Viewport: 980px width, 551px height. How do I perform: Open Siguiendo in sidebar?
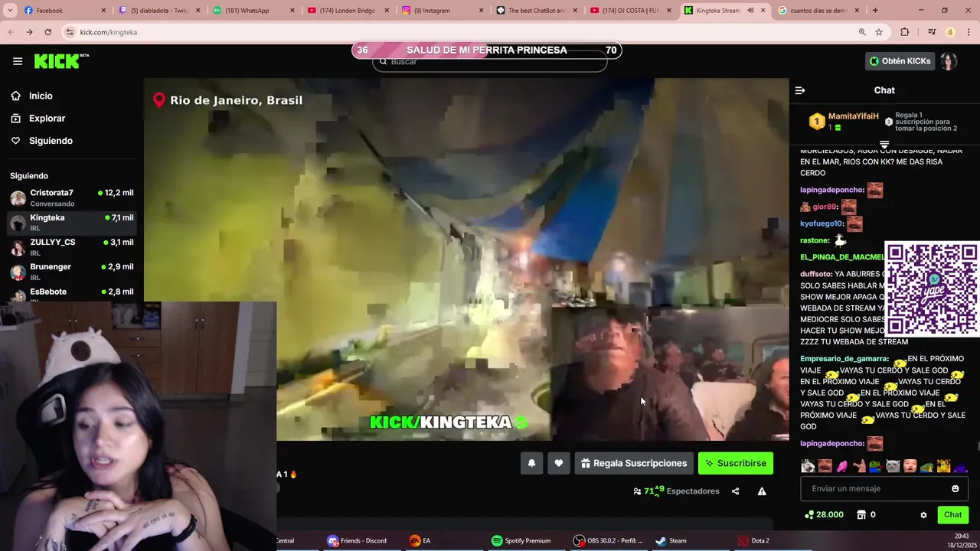tap(51, 141)
